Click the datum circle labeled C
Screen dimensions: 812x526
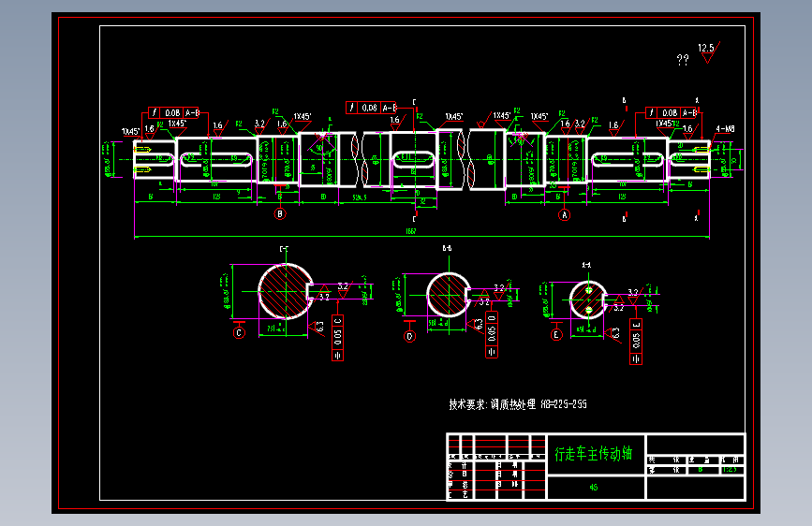pyautogui.click(x=239, y=332)
